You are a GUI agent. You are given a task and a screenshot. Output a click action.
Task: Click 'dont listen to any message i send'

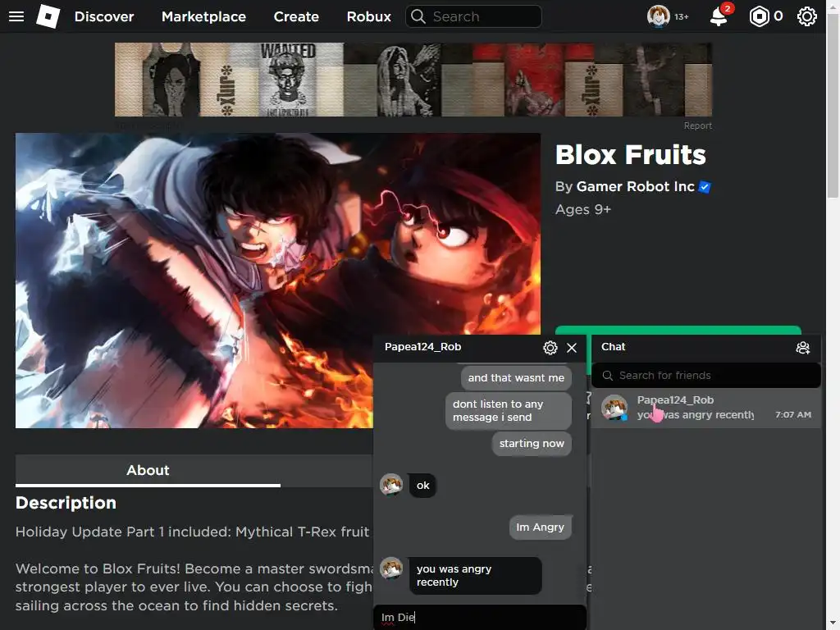coord(508,410)
